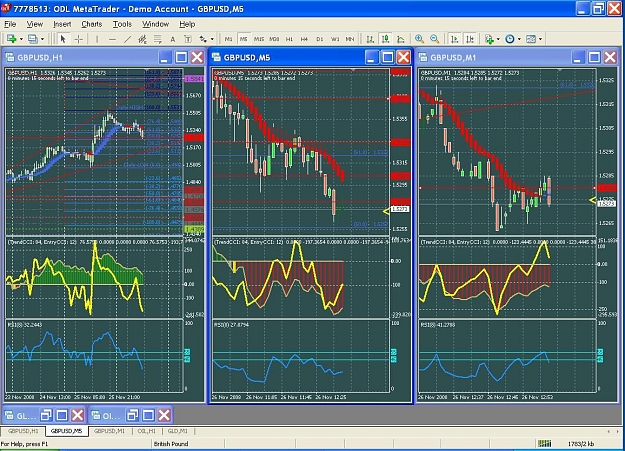Select the Vertical Line drawing tool
Screen dimensions: 625x451
click(97, 39)
